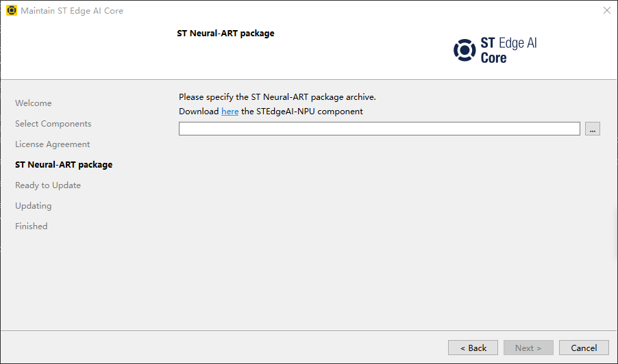Follow the "here" download link
This screenshot has width=618, height=364.
230,112
